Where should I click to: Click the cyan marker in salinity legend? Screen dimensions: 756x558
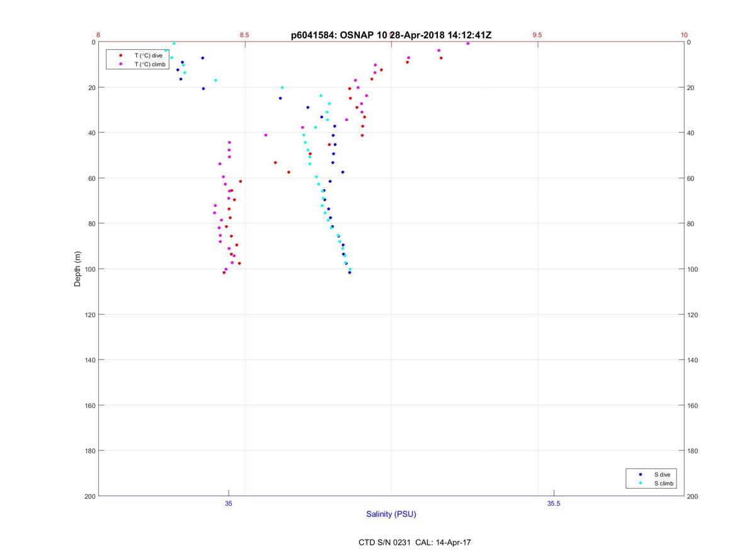pyautogui.click(x=640, y=483)
